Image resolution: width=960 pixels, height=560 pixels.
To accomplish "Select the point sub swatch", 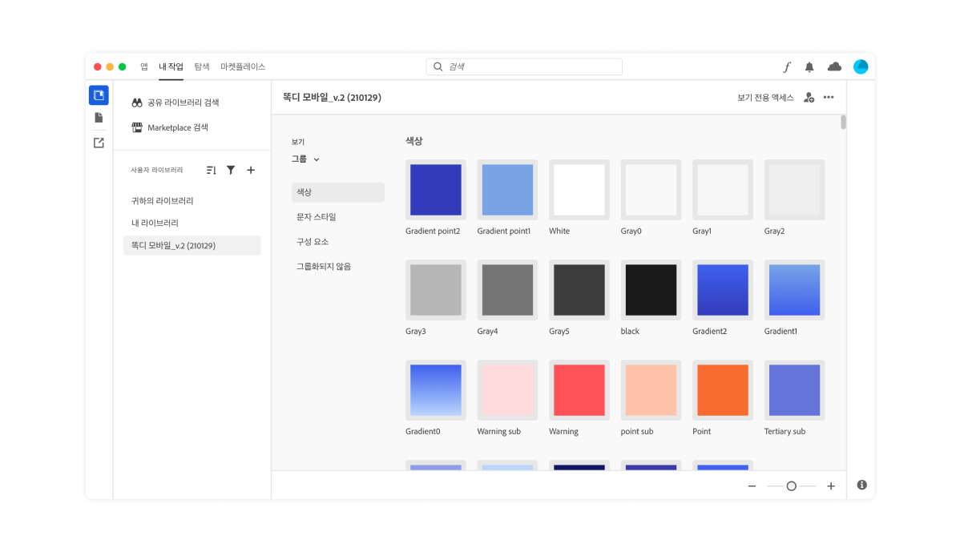I will tap(651, 390).
